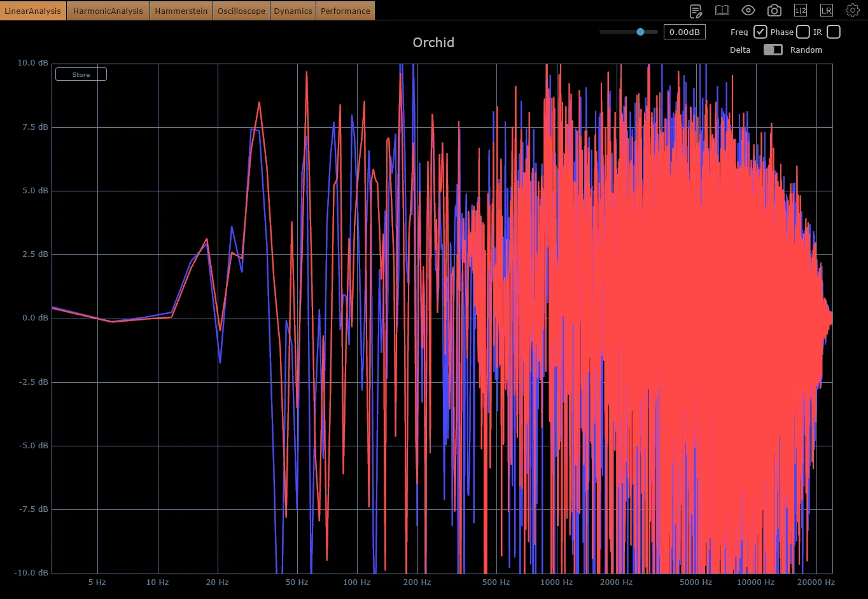Click the 5 Hz axis label
The height and width of the screenshot is (599, 868).
[x=97, y=582]
